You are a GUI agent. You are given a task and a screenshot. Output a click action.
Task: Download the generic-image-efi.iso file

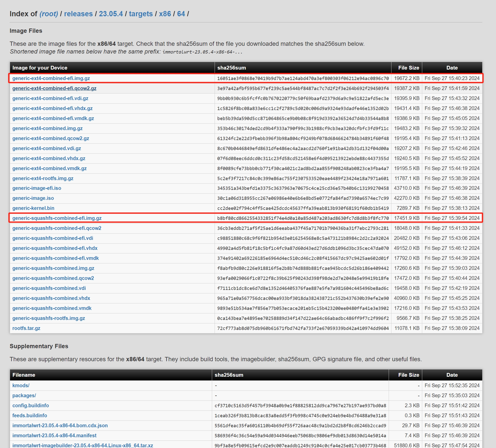pos(37,188)
